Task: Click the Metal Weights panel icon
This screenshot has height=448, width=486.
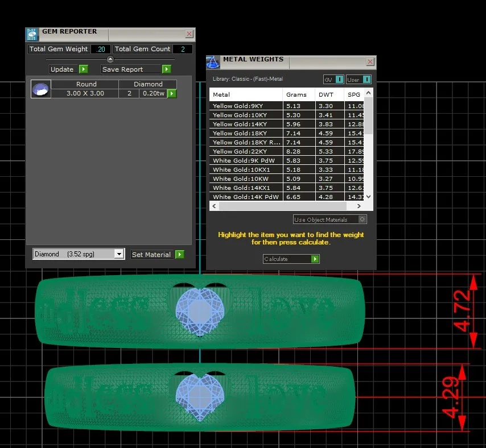Action: tap(213, 62)
